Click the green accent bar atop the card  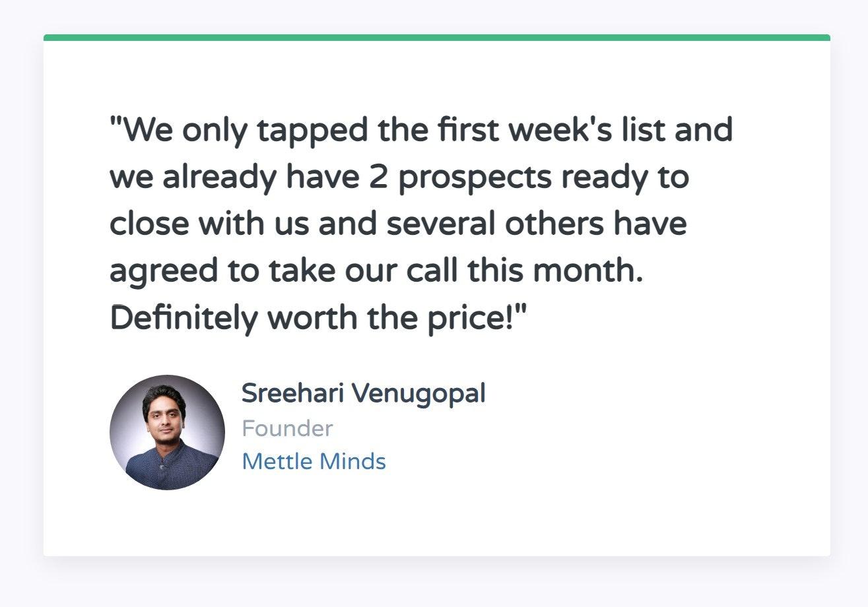pyautogui.click(x=436, y=38)
